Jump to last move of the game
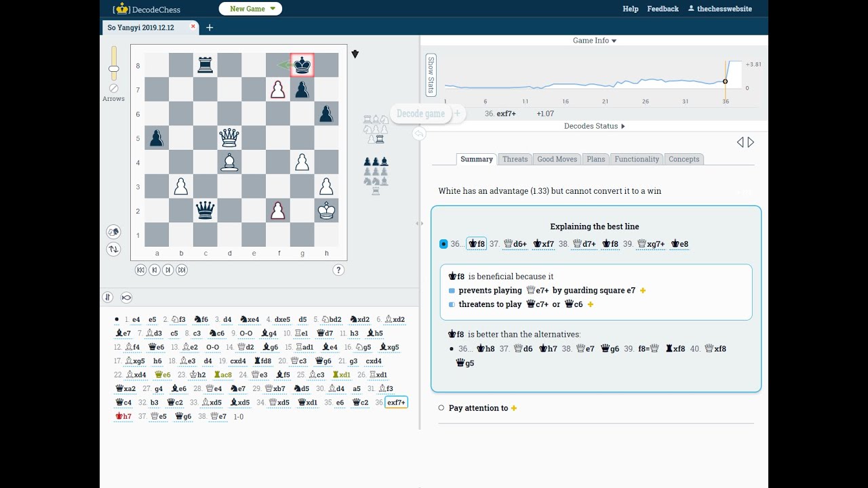Viewport: 868px width, 488px height. pos(182,270)
